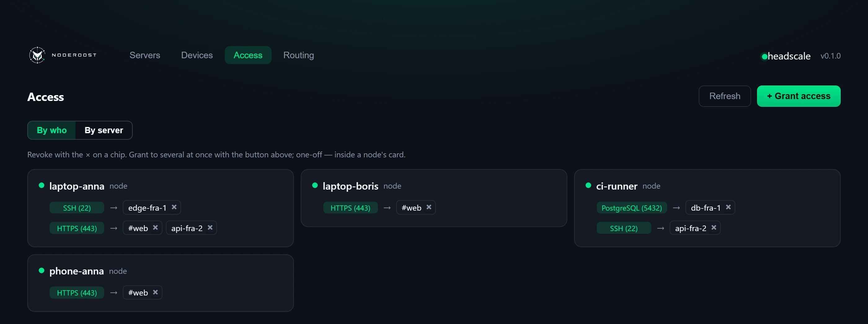The height and width of the screenshot is (324, 868).
Task: Remove #web chip under phone-anna
Action: tap(155, 292)
